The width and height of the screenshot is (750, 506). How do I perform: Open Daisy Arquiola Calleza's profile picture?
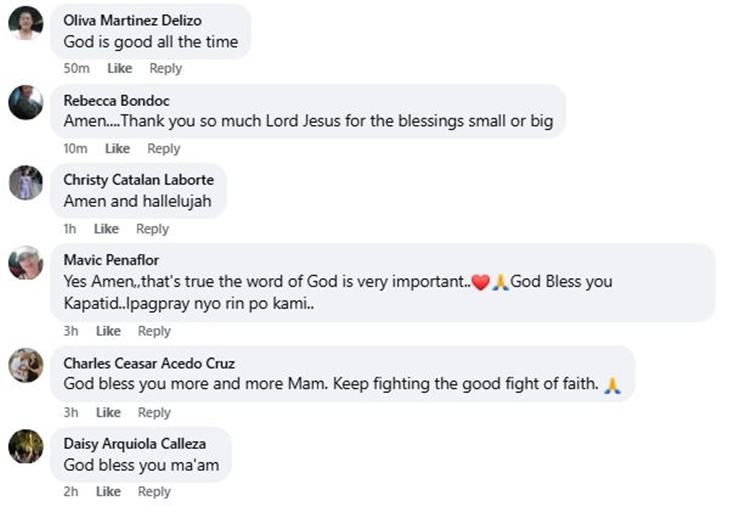click(x=26, y=446)
